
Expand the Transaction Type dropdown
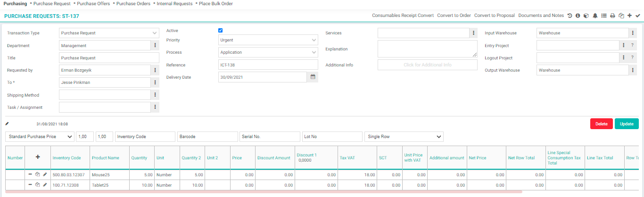(109, 33)
